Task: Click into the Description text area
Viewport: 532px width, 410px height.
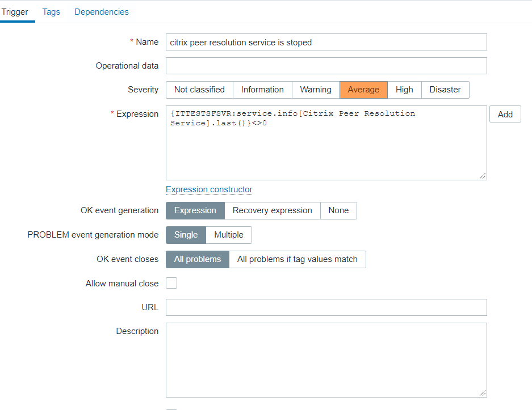Action: coord(326,360)
